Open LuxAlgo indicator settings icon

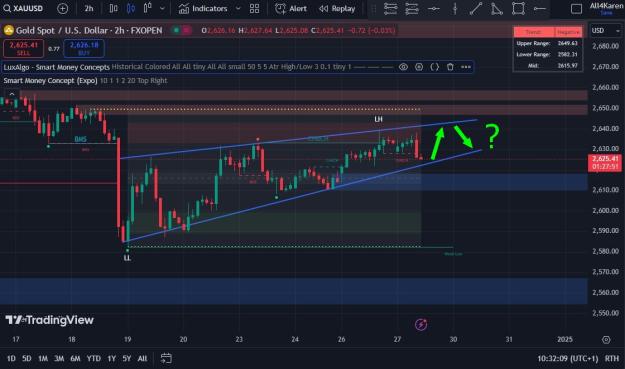[x=419, y=67]
